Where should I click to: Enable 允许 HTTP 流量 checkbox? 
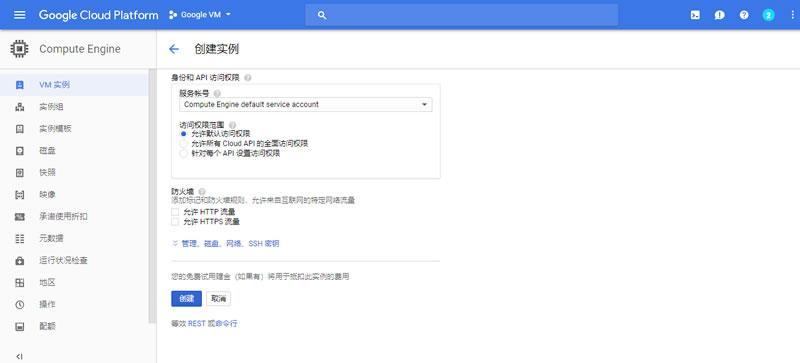(x=175, y=211)
